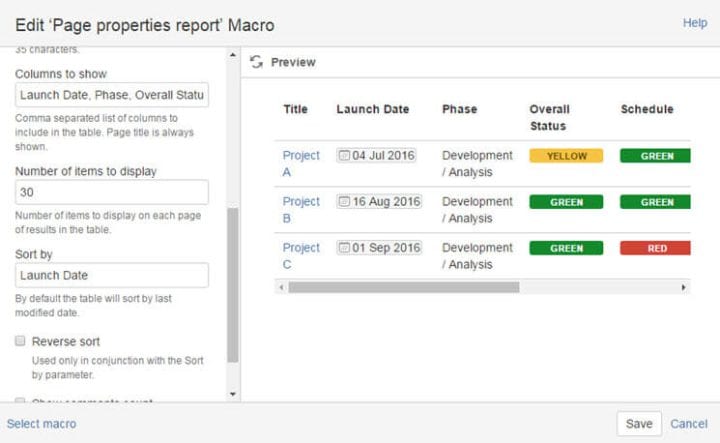720x443 pixels.
Task: Click right arrow of horizontal table scrollbar
Action: point(684,287)
